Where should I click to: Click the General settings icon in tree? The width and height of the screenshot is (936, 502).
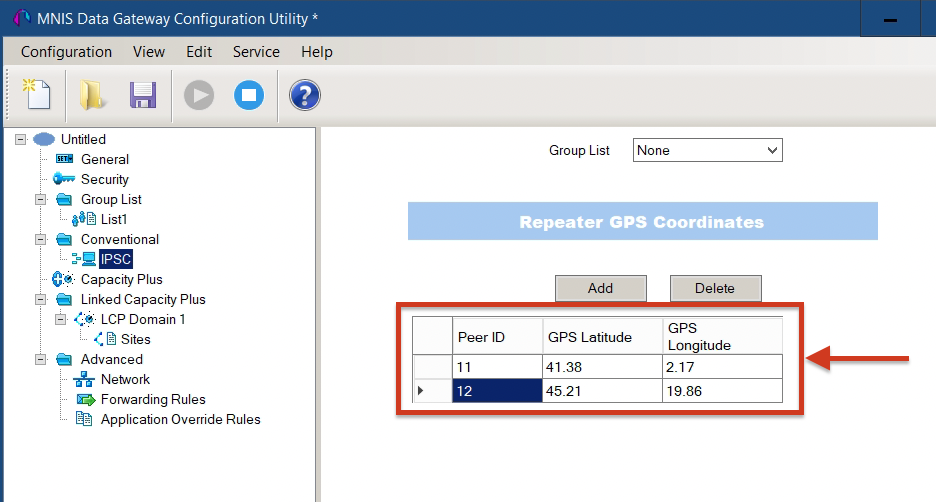pos(64,159)
